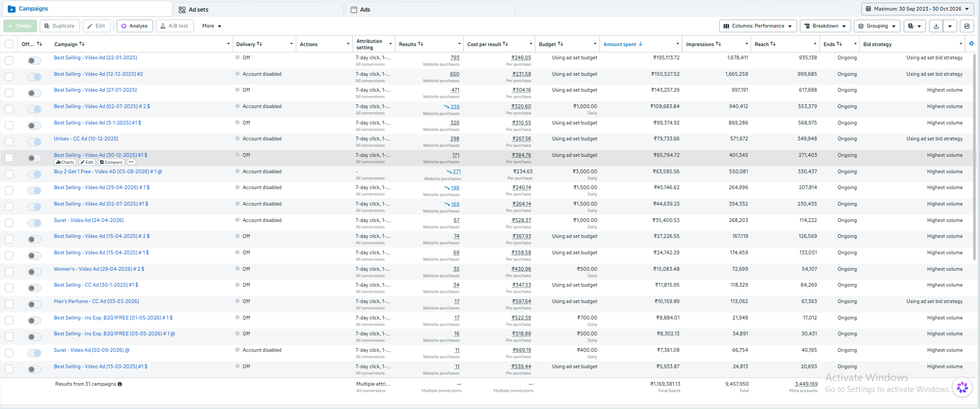Open the reports icon dropdown
The width and height of the screenshot is (980, 409).
coord(915,26)
